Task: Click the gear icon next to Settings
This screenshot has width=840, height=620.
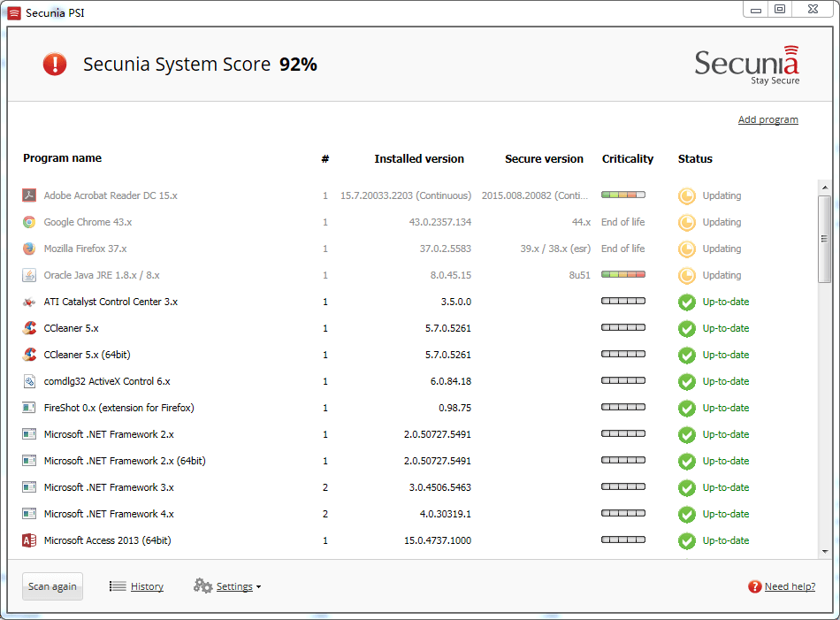Action: tap(203, 586)
